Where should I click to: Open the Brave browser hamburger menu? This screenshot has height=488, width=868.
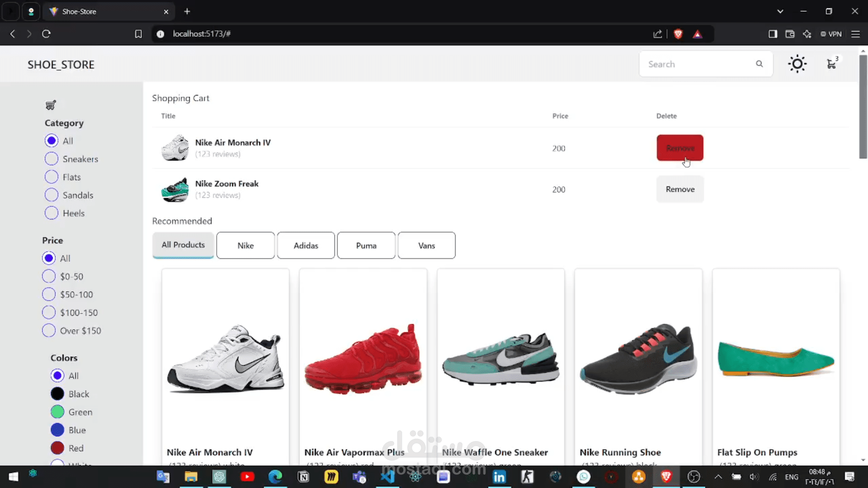tap(855, 34)
